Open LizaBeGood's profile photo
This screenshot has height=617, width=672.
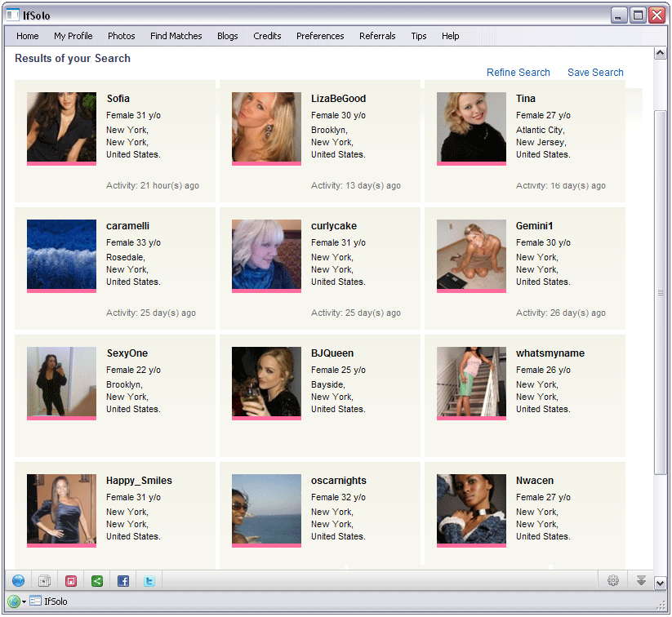[x=266, y=127]
